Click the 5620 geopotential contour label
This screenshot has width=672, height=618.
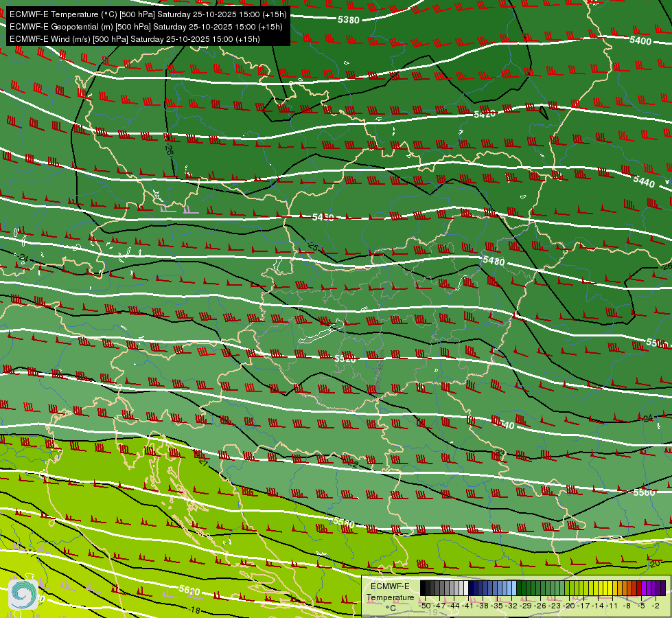(189, 591)
